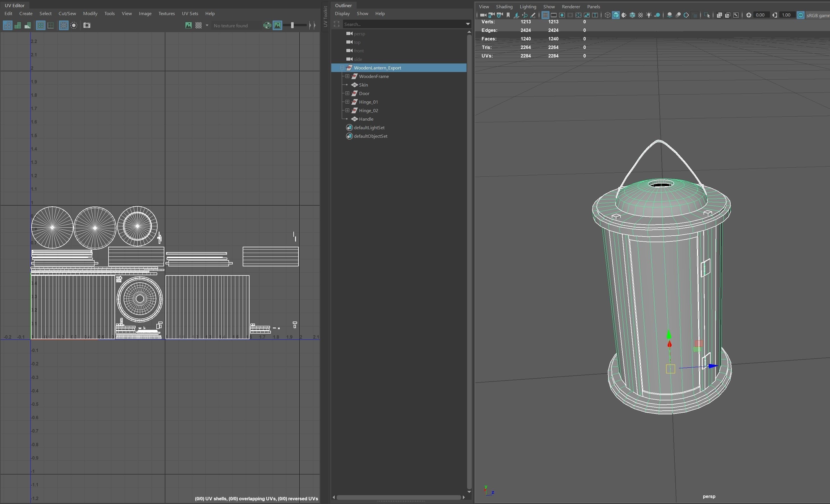Toggle X-ray display icon
This screenshot has height=504, width=830.
pos(719,15)
